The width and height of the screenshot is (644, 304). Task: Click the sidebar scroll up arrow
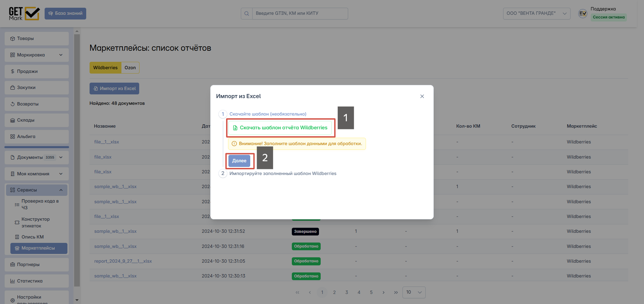(x=77, y=31)
